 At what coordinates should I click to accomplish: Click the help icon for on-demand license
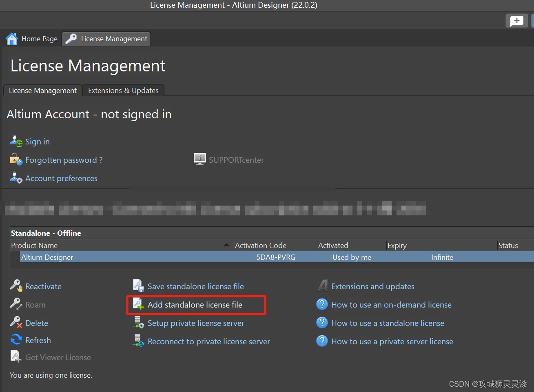coord(322,304)
